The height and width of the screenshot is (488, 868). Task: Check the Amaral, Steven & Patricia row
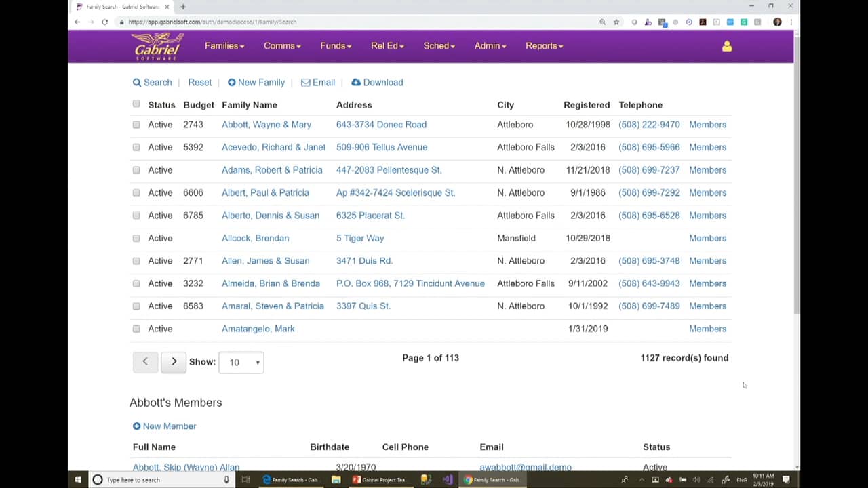(x=136, y=306)
